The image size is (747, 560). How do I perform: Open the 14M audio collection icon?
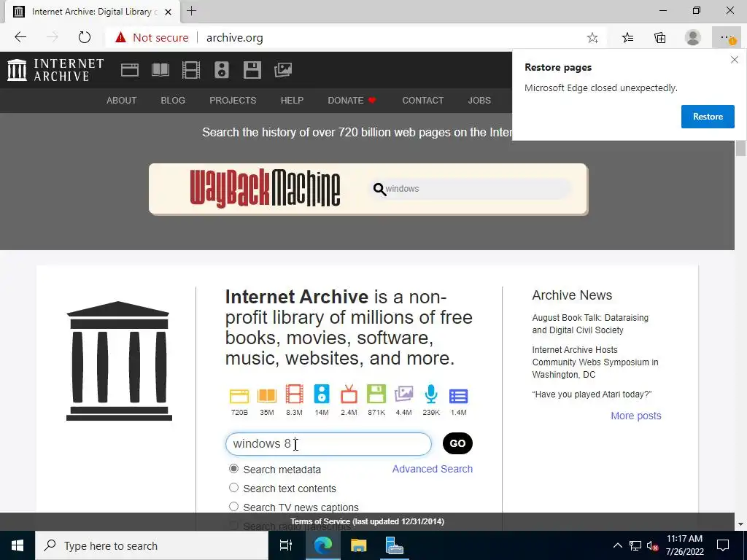tap(322, 394)
